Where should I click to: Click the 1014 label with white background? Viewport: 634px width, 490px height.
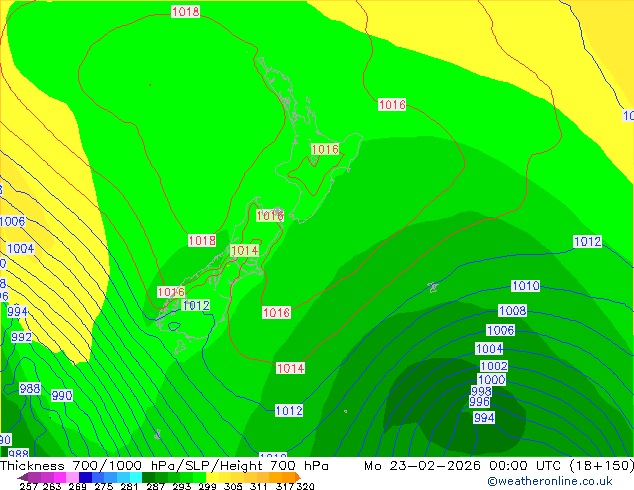[x=290, y=368]
